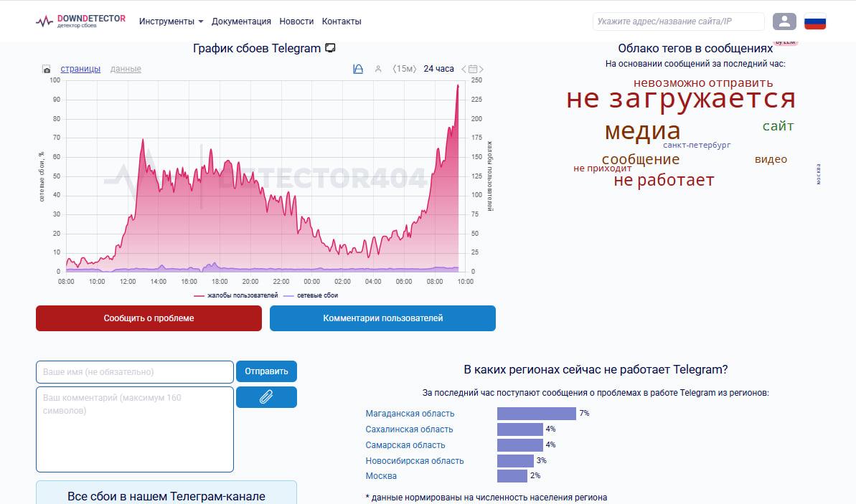Click the 'сайт' tag
856x504 pixels.
click(x=778, y=126)
